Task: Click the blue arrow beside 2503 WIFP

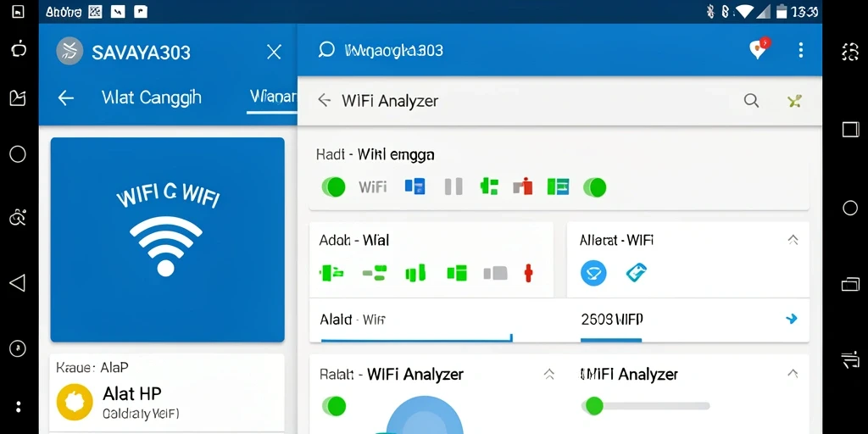Action: (x=792, y=319)
